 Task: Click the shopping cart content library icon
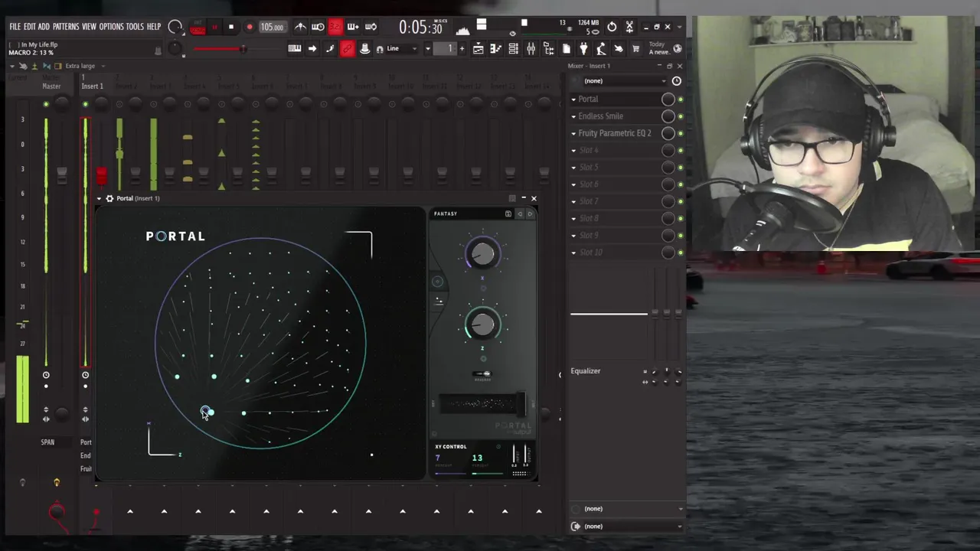coord(635,48)
